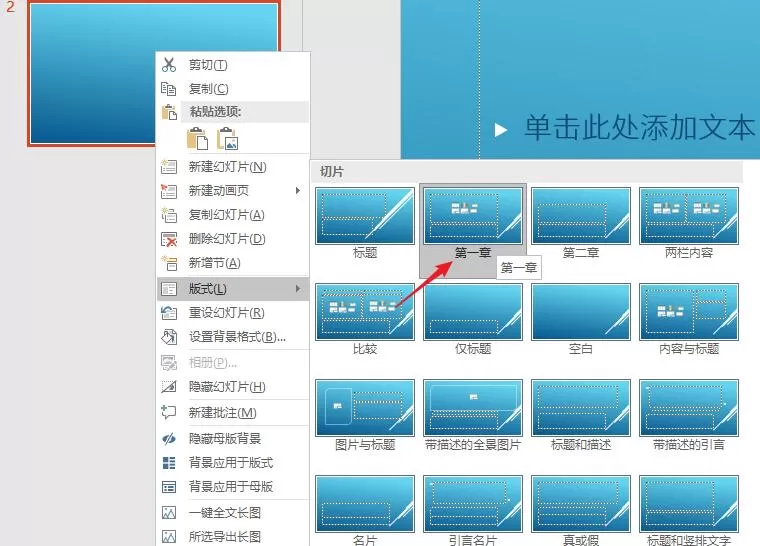The image size is (760, 546).
Task: Click the 一键全文长图 icon
Action: tap(169, 513)
